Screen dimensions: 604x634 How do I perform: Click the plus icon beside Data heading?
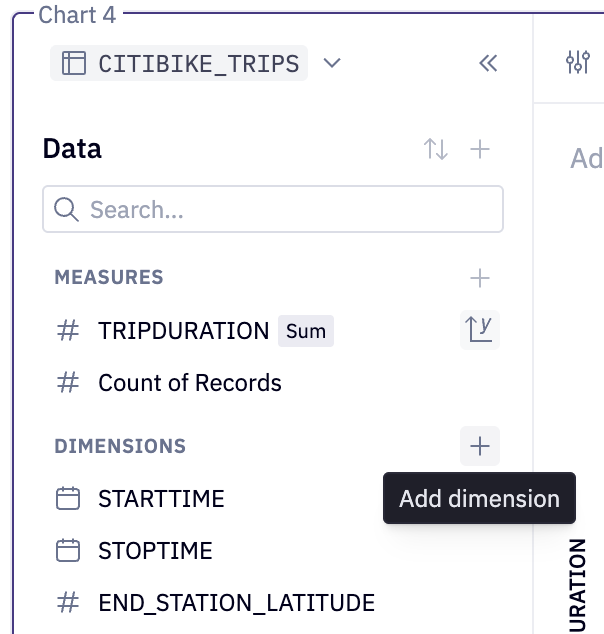[480, 149]
